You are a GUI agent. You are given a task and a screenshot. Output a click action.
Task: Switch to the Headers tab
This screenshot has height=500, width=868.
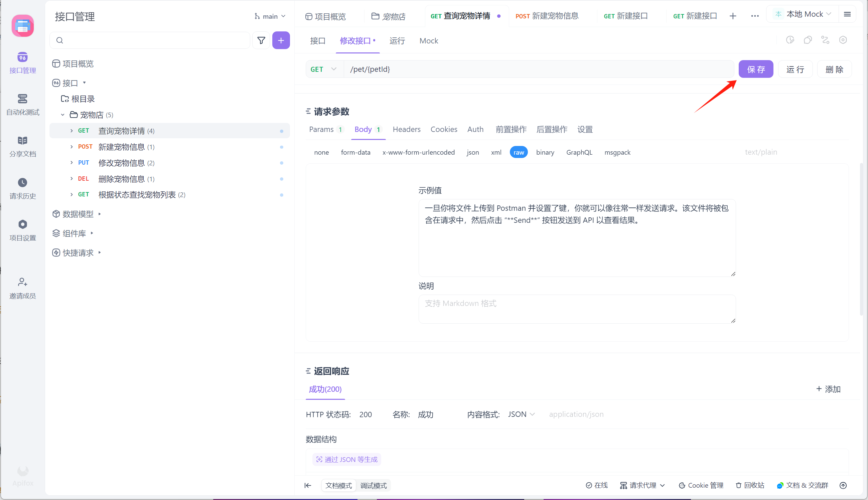(406, 130)
